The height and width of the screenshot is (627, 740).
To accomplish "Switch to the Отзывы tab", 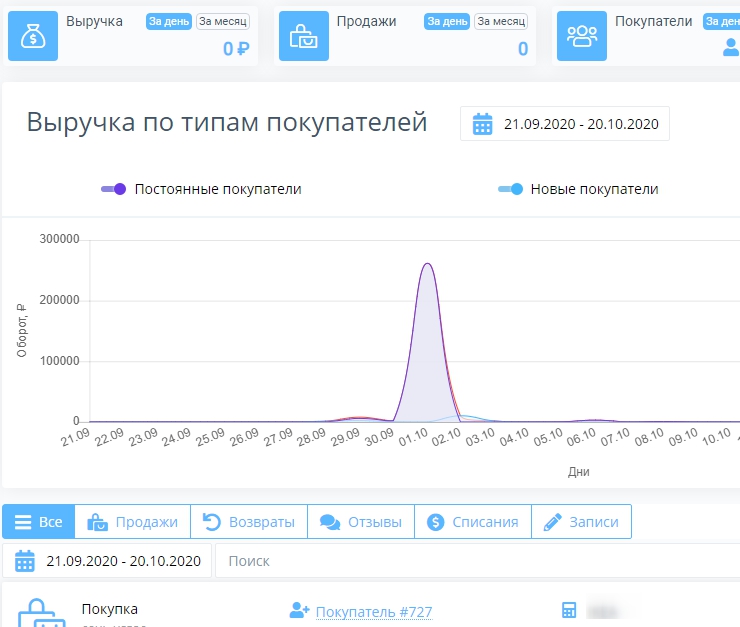I will [361, 522].
